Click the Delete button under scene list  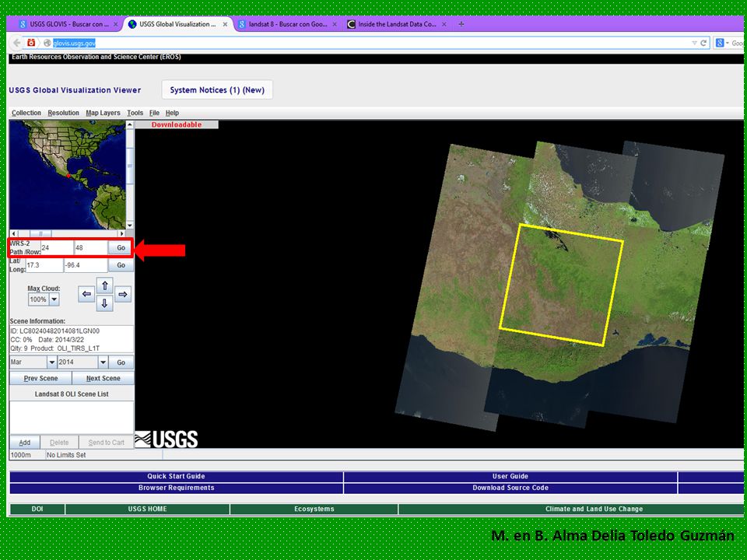(59, 443)
